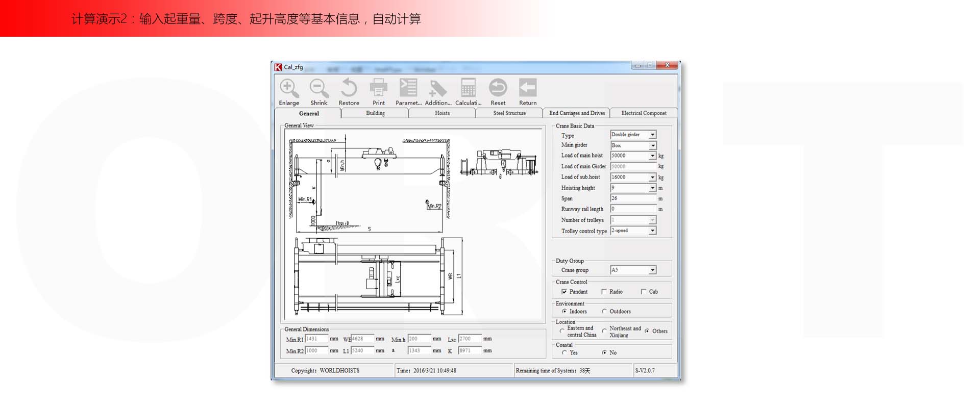Click the Print icon in toolbar

pos(378,89)
